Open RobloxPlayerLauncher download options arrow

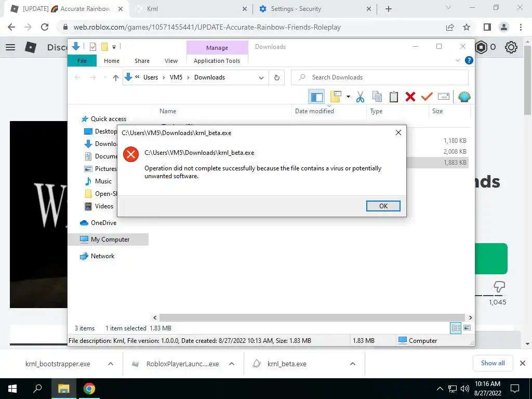(x=231, y=364)
